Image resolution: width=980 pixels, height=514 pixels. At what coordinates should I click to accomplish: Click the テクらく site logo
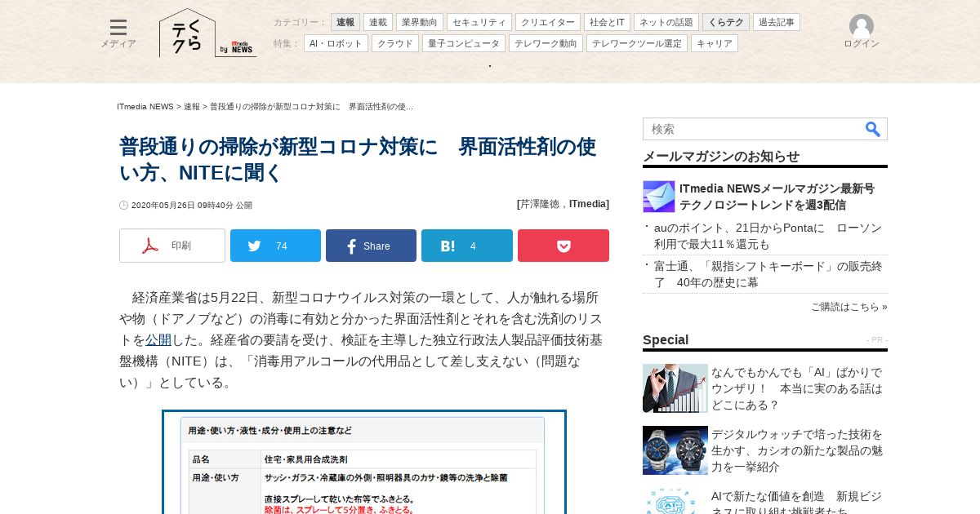(x=188, y=33)
